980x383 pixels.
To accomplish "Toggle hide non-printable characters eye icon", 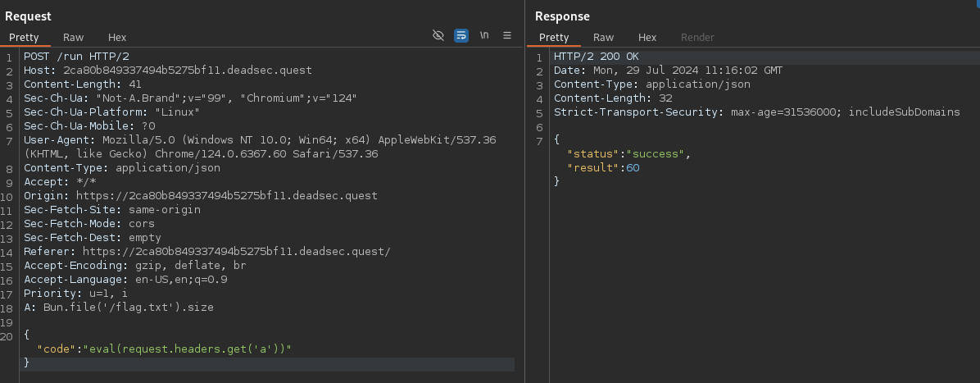I will coord(438,35).
